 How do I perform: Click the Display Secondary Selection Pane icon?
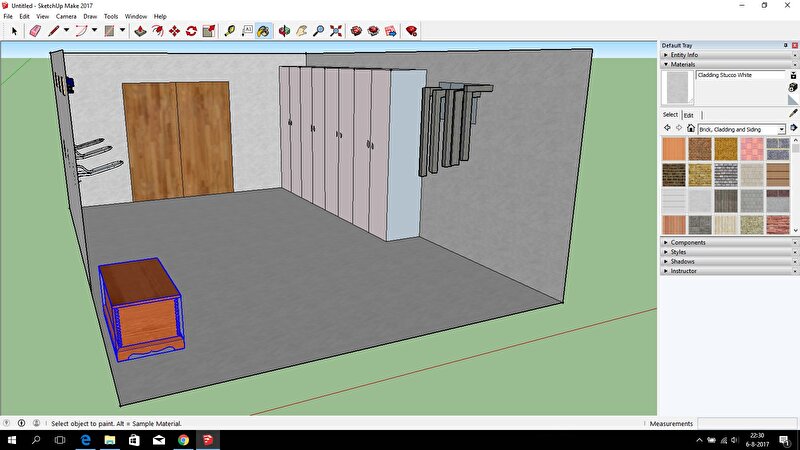tap(793, 75)
